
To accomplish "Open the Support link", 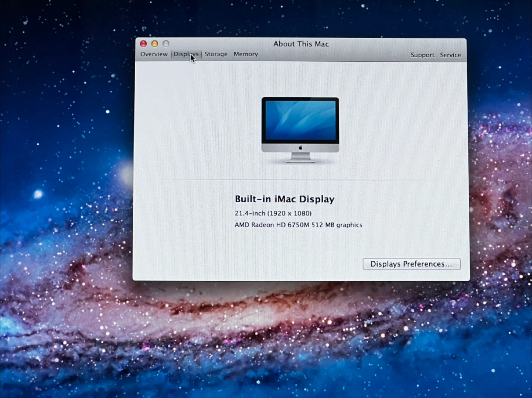I will pos(422,55).
